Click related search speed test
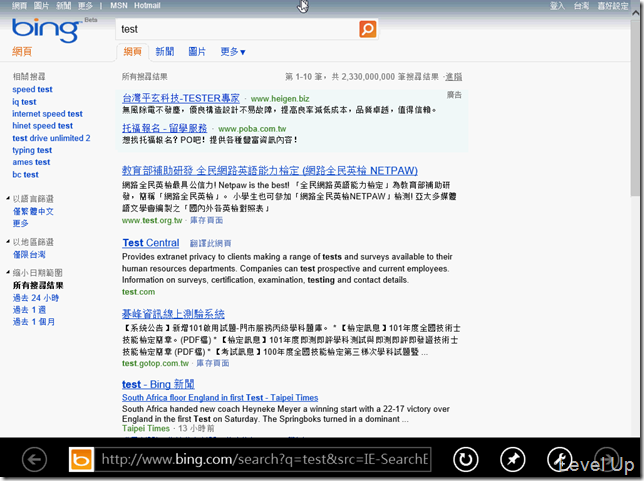Viewport: 644px width, 481px height. coord(32,89)
